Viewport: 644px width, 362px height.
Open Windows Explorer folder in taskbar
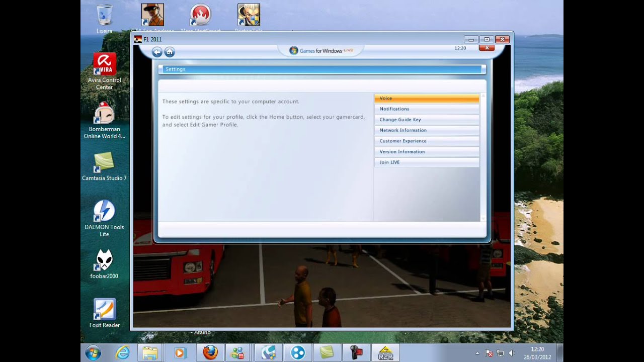(150, 353)
